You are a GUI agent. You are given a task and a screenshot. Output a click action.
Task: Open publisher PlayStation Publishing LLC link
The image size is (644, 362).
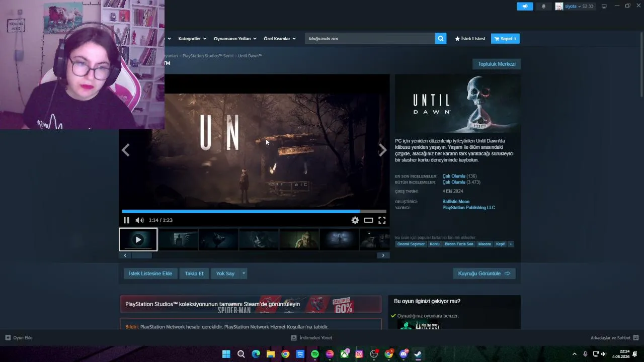coord(468,208)
